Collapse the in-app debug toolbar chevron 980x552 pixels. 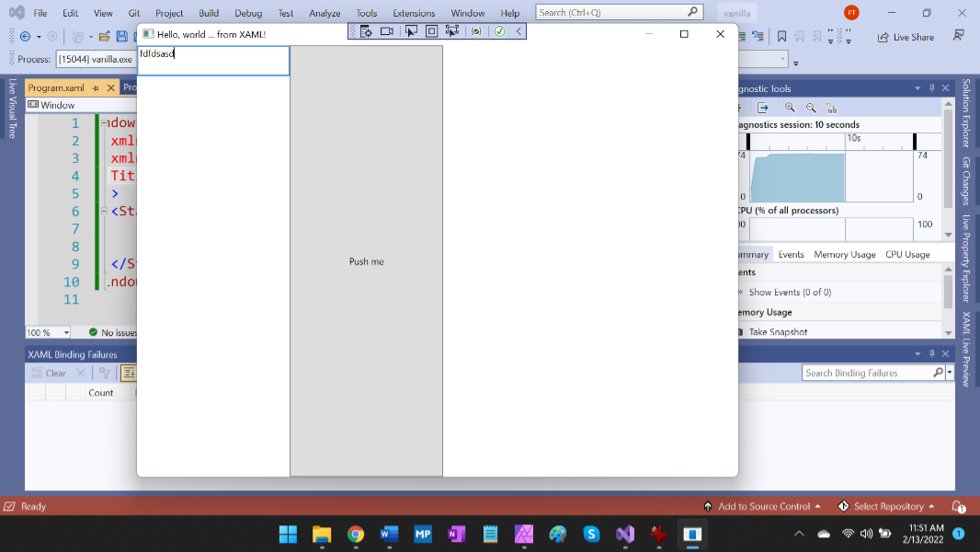click(518, 31)
